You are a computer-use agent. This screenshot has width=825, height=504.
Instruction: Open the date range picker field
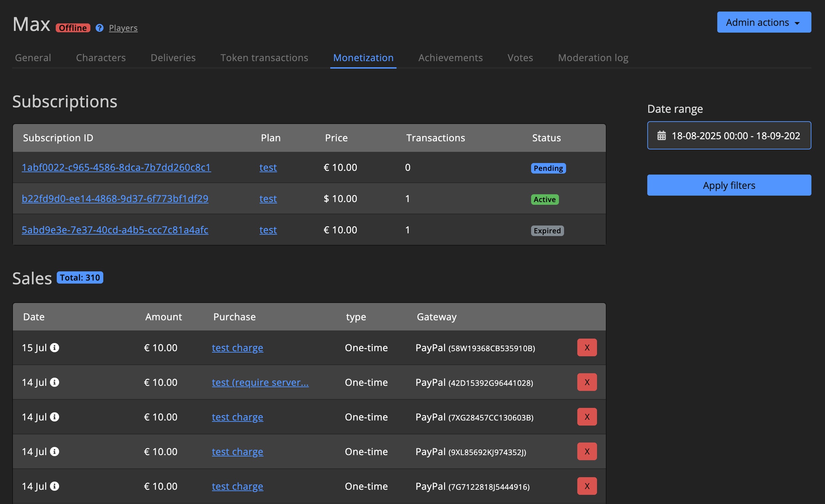coord(729,136)
